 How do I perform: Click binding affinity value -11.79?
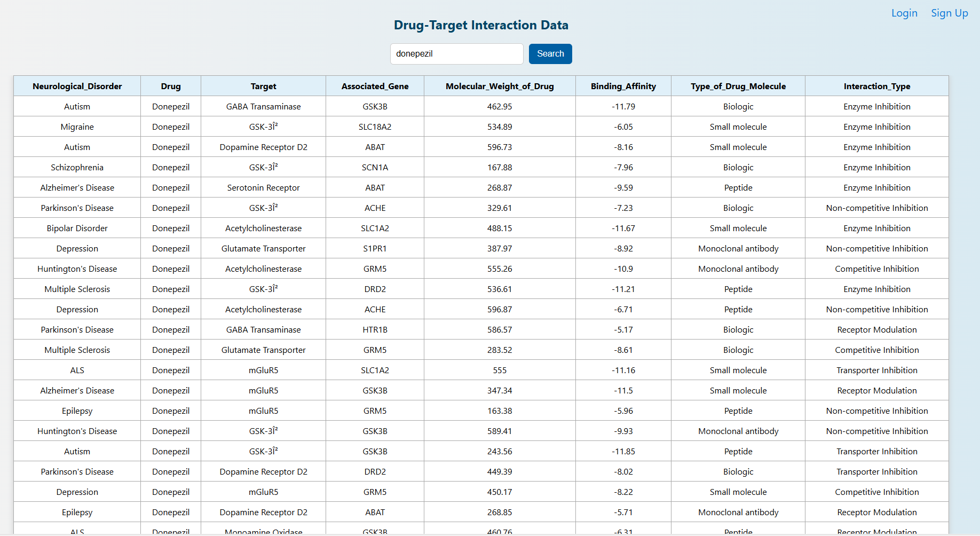point(623,106)
